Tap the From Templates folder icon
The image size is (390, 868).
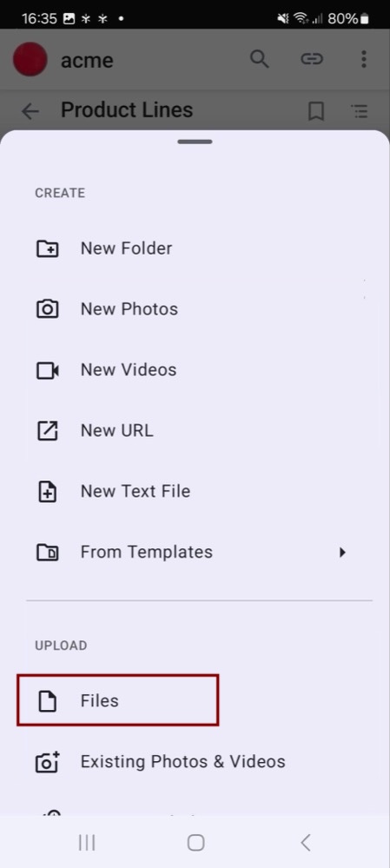pos(48,553)
